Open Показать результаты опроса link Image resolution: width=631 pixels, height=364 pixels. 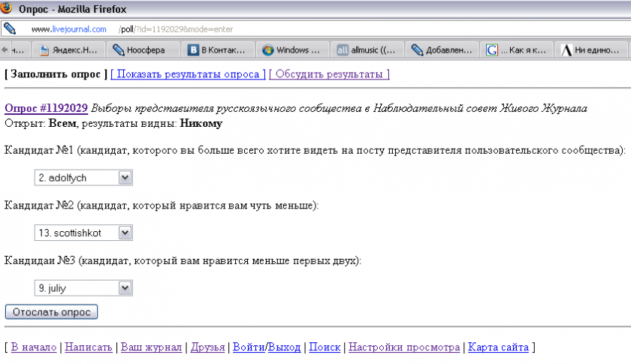[x=188, y=74]
